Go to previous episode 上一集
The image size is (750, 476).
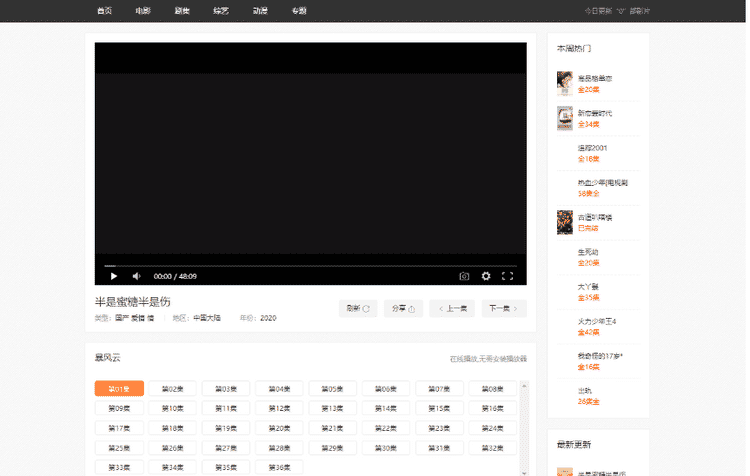tap(452, 308)
